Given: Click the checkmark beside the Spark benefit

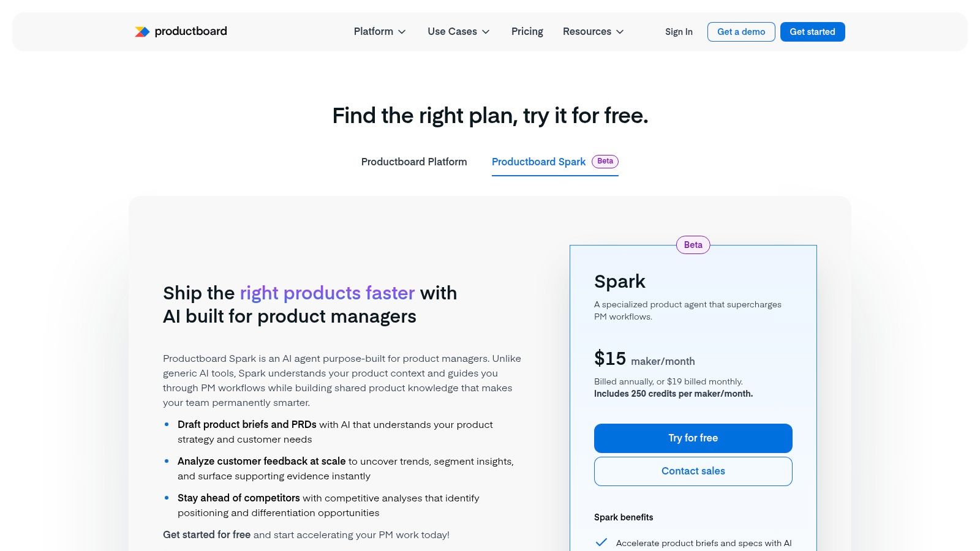Looking at the screenshot, I should click(x=601, y=542).
